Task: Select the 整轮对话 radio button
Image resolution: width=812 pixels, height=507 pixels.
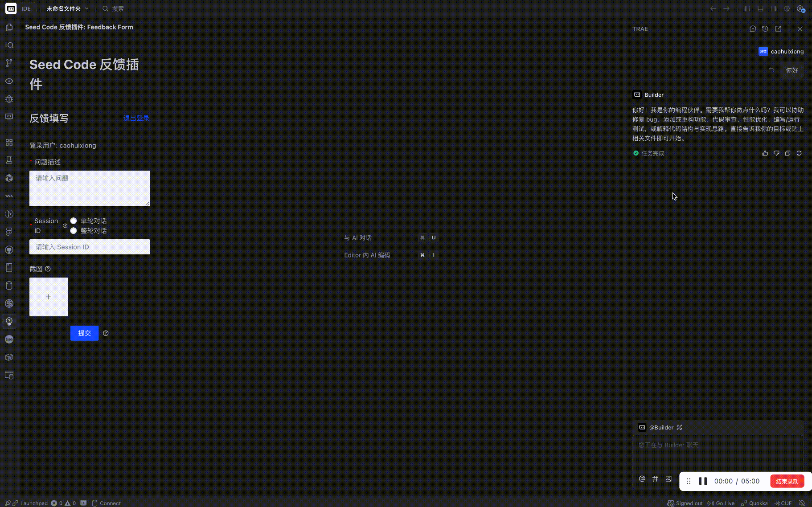Action: [74, 231]
